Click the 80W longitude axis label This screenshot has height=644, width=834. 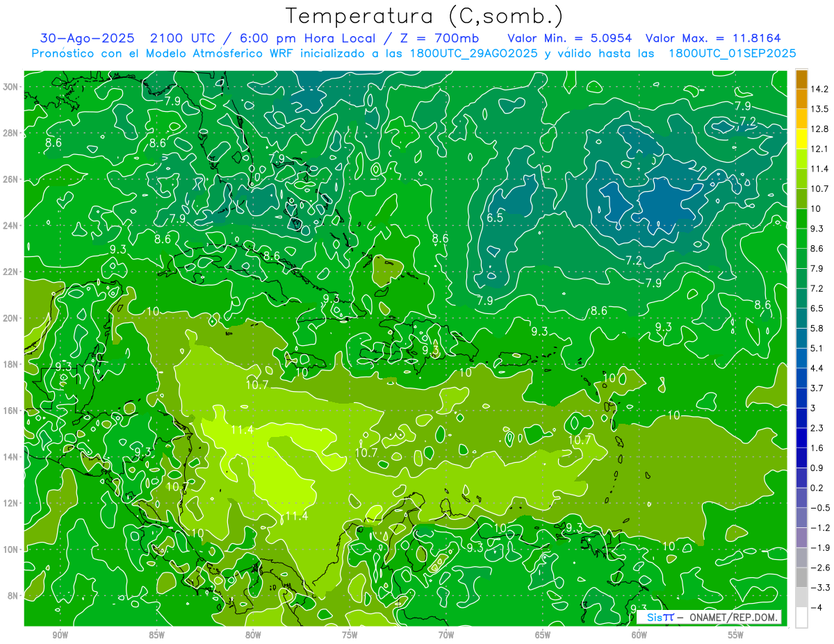click(x=253, y=635)
